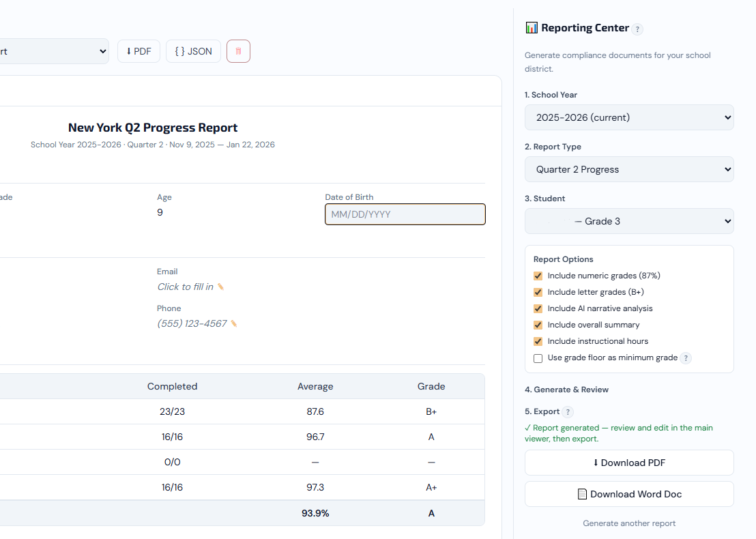
Task: Click the PDF export button in the toolbar
Action: 139,50
